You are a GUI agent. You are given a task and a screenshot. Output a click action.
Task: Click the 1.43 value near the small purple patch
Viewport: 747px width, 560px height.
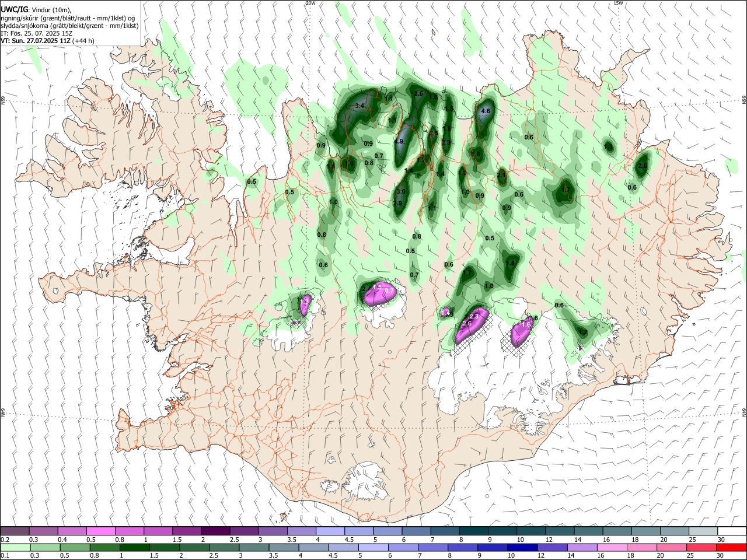447,314
